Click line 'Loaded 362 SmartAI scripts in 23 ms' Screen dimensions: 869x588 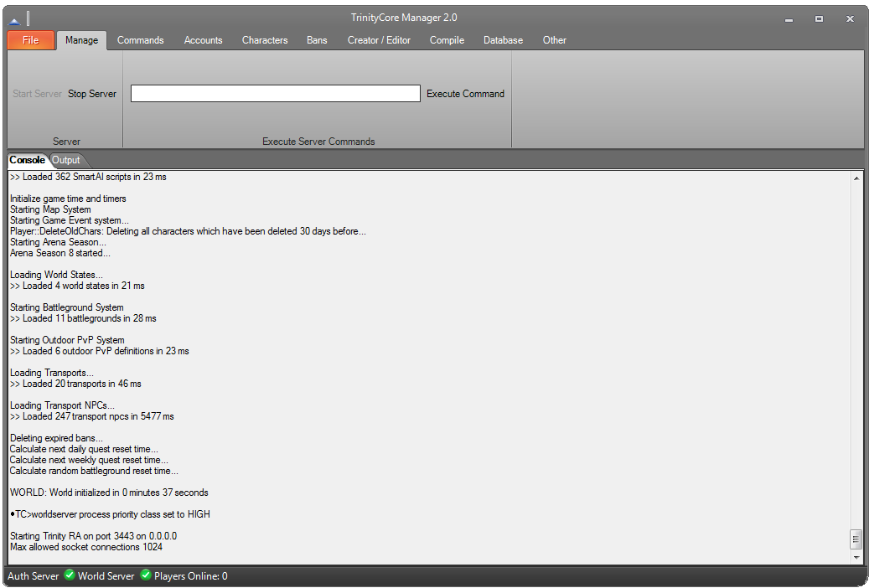[x=88, y=177]
